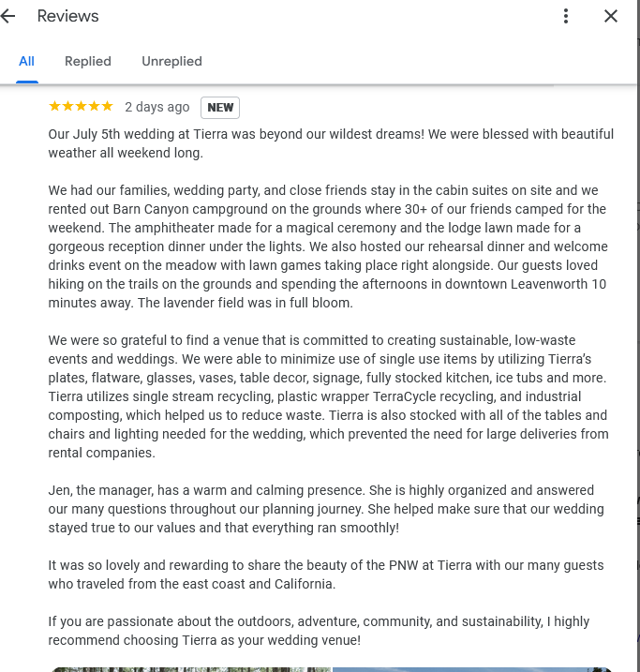Click the paragraph starting "We were so grateful"
This screenshot has width=640, height=672.
[328, 396]
